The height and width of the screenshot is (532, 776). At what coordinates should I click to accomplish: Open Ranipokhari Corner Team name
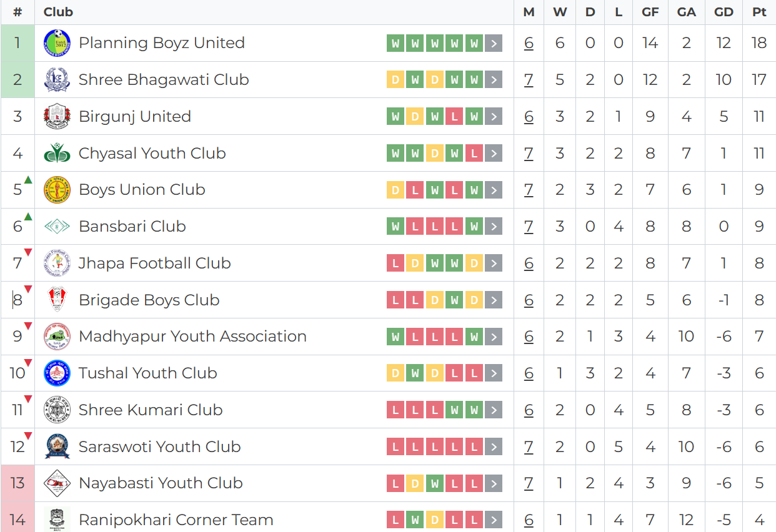click(176, 520)
